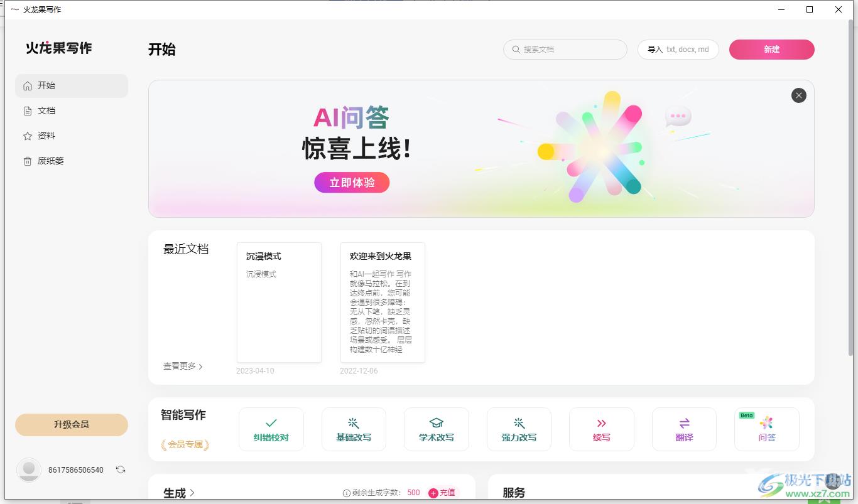This screenshot has width=858, height=504.
Task: Start 纠错校对 proofreading tool
Action: click(x=271, y=429)
